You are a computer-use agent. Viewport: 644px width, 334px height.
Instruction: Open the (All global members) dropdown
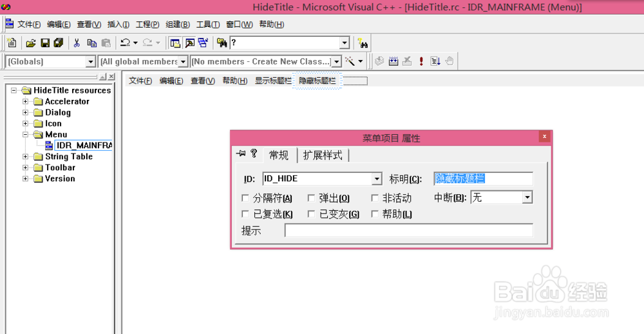[183, 62]
